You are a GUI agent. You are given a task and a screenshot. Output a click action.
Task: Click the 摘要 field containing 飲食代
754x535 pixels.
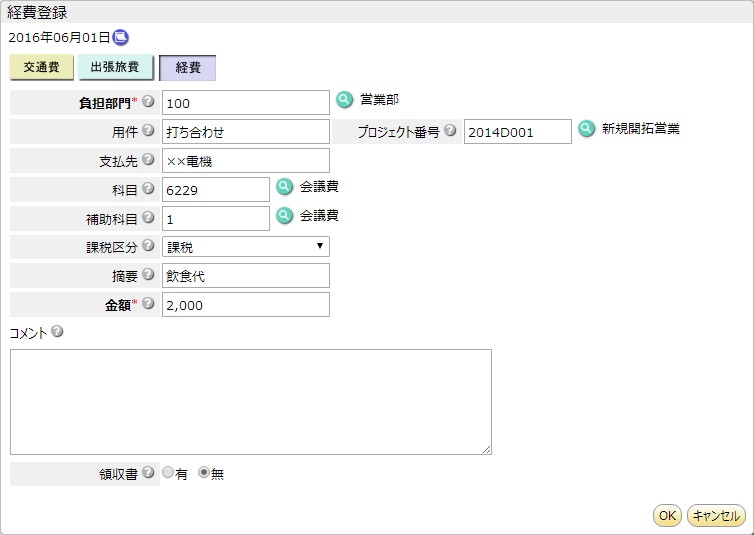click(246, 275)
